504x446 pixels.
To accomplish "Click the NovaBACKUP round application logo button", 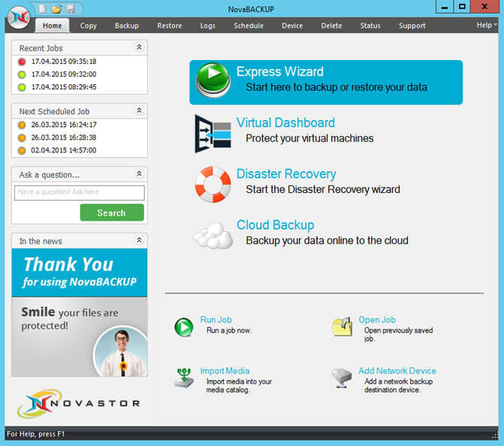I will coord(18,17).
